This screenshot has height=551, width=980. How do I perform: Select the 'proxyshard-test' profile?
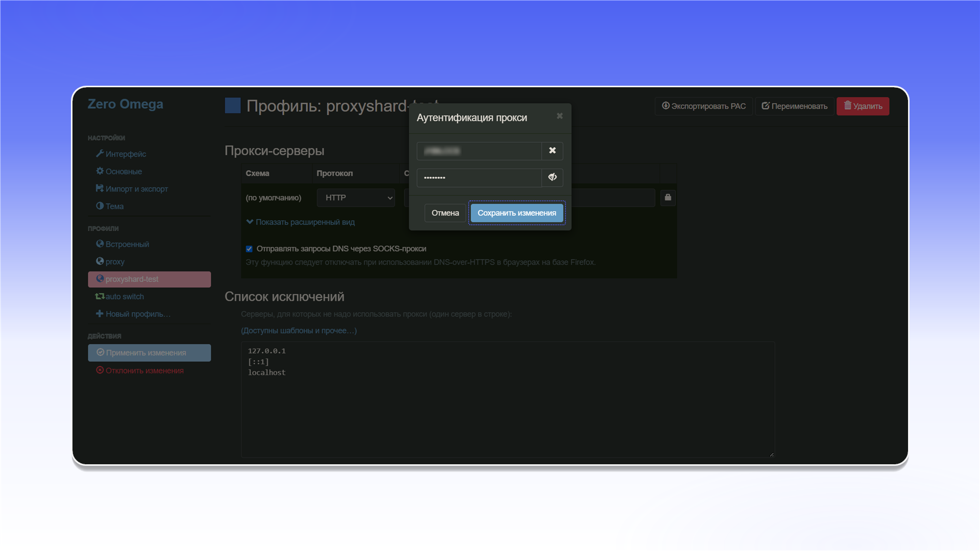[149, 279]
